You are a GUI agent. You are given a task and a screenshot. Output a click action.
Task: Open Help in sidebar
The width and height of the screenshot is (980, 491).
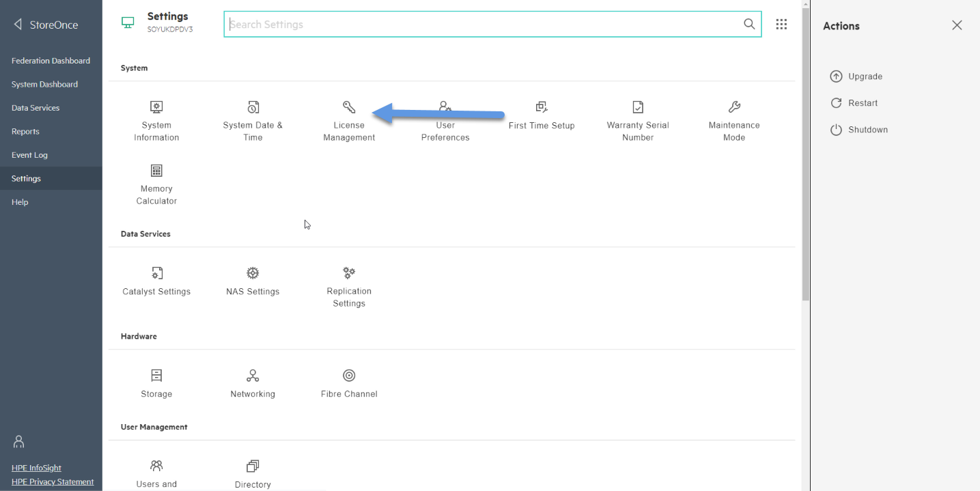(x=20, y=202)
